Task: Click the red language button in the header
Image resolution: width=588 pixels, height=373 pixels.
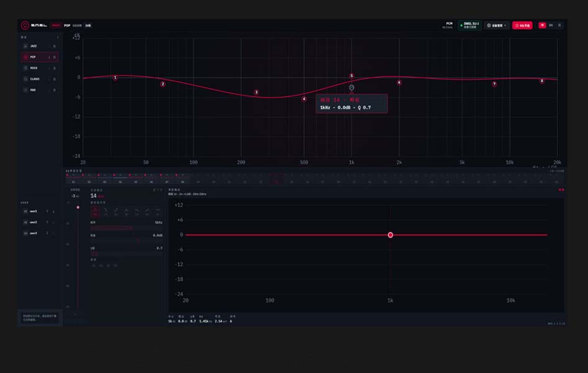Action: (x=542, y=25)
